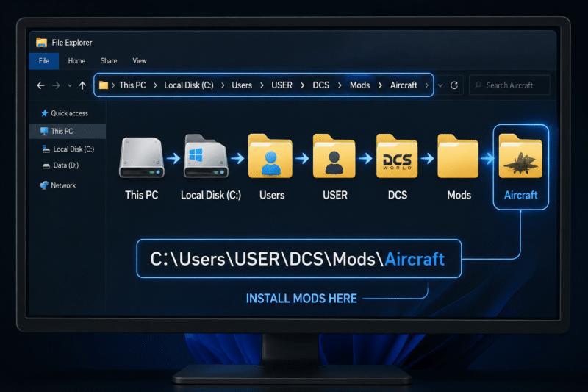This screenshot has width=588, height=392.
Task: Open Data (D:) in sidebar
Action: click(x=60, y=165)
